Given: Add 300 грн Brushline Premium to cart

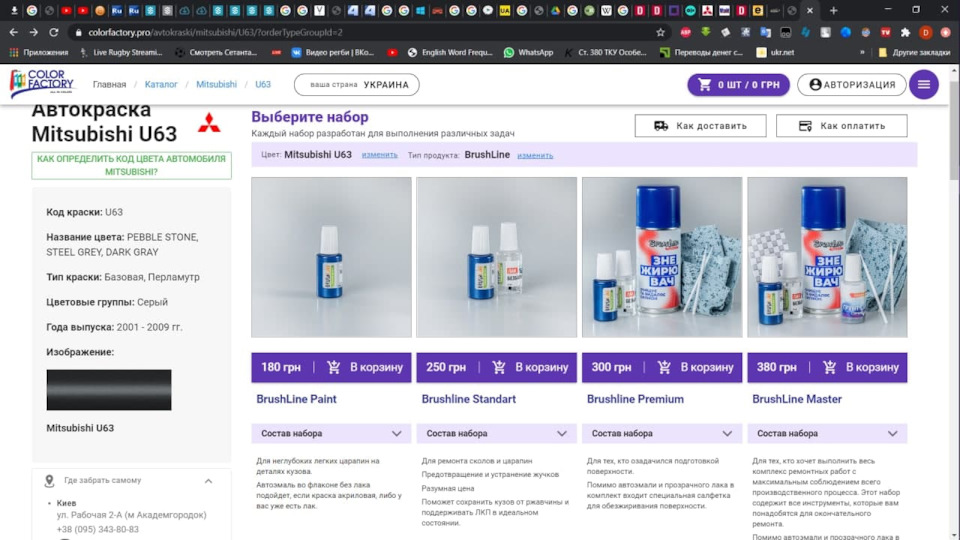Looking at the screenshot, I should click(662, 367).
